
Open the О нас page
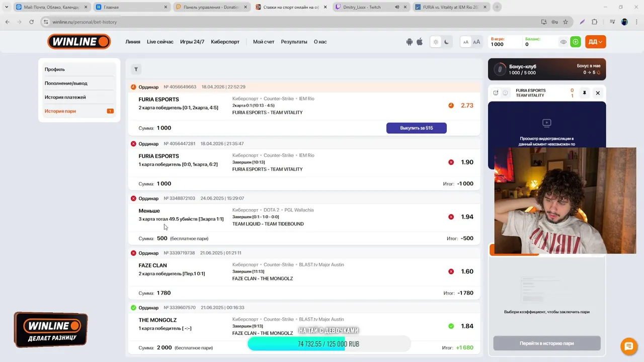[x=320, y=42]
